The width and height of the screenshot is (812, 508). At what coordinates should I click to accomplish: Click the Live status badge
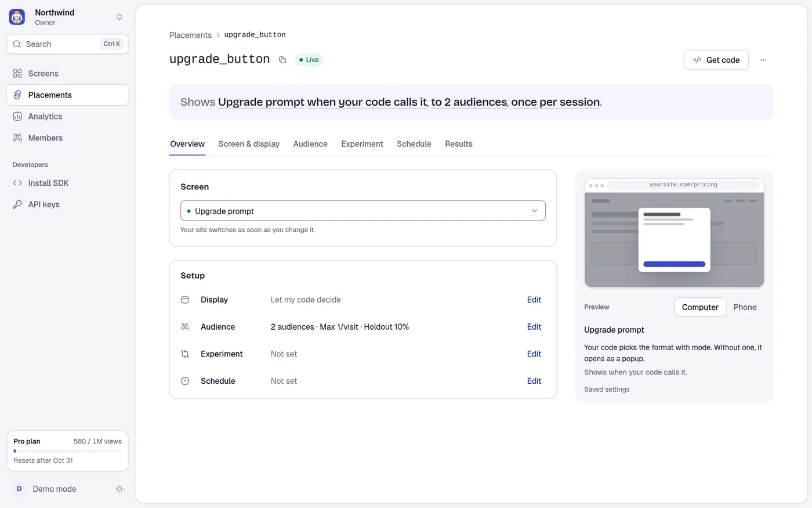(x=309, y=60)
